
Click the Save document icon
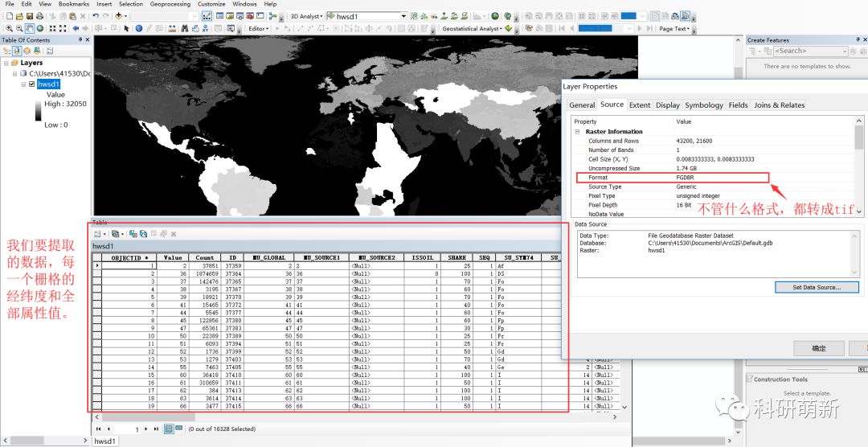tap(30, 15)
